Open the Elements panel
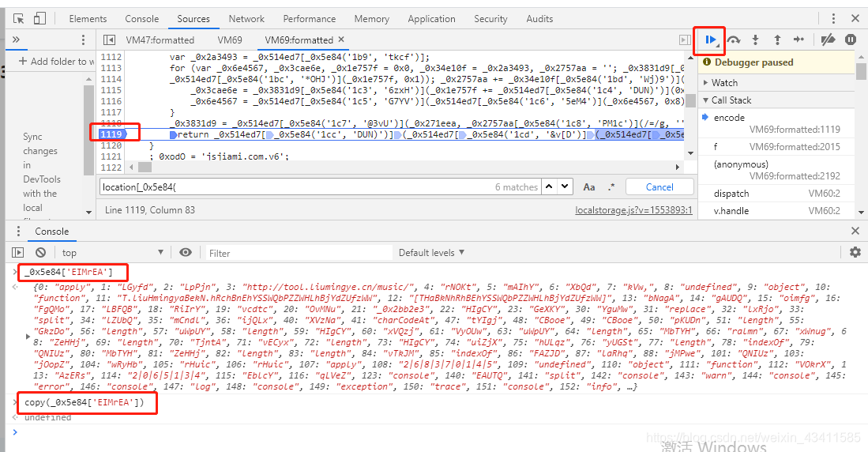The width and height of the screenshot is (868, 452). (x=88, y=19)
